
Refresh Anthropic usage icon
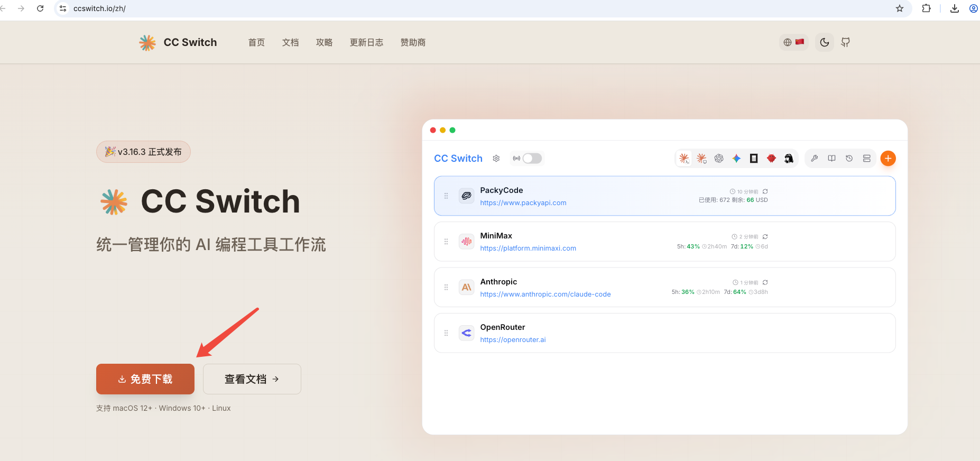[x=765, y=282]
